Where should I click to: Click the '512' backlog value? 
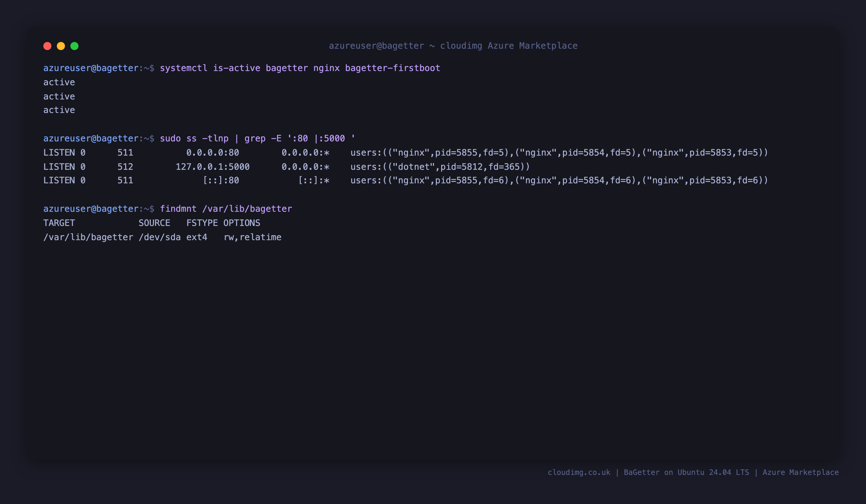point(126,167)
